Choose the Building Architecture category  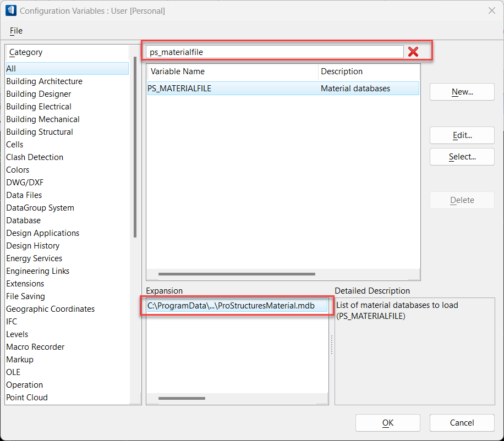pyautogui.click(x=45, y=81)
